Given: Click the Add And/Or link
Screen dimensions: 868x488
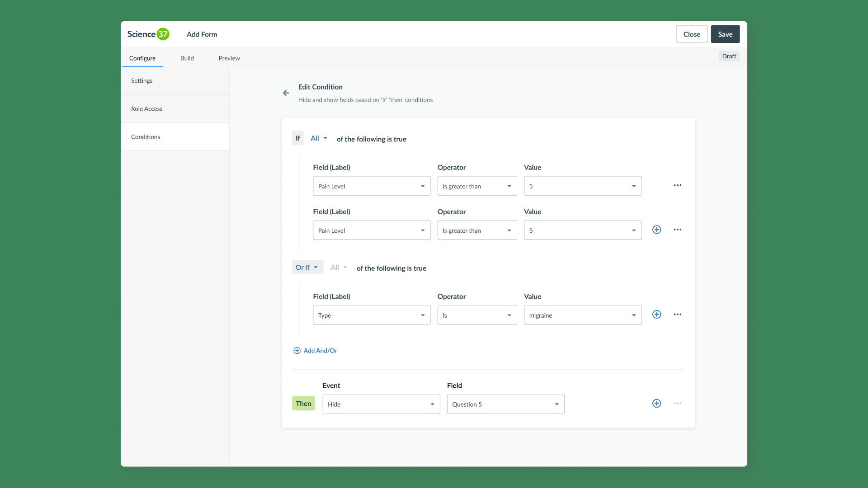Looking at the screenshot, I should pyautogui.click(x=316, y=351).
